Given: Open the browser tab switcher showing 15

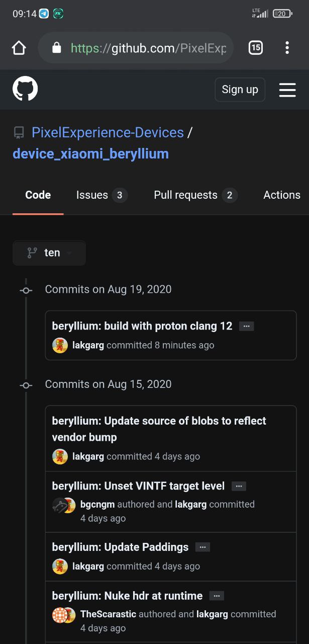Looking at the screenshot, I should point(255,48).
